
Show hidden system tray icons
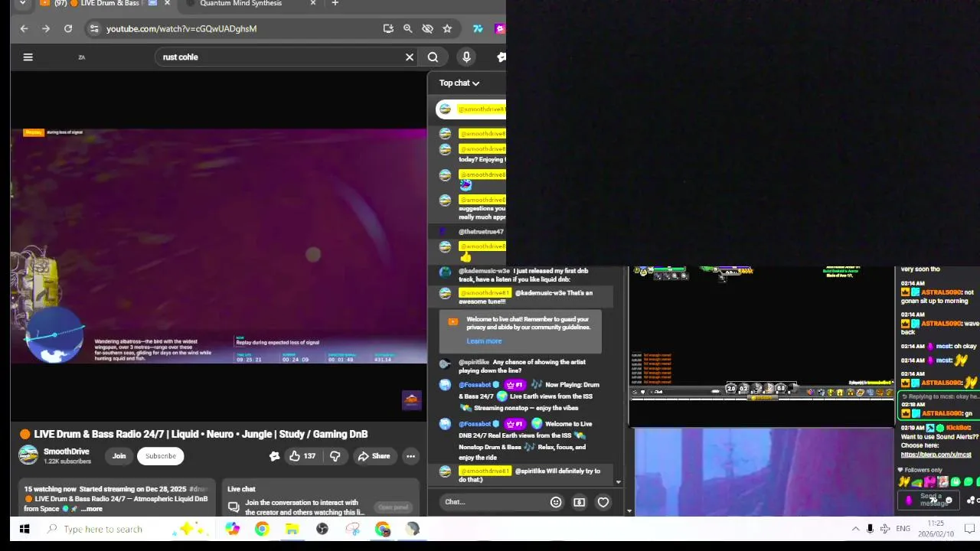pos(855,529)
